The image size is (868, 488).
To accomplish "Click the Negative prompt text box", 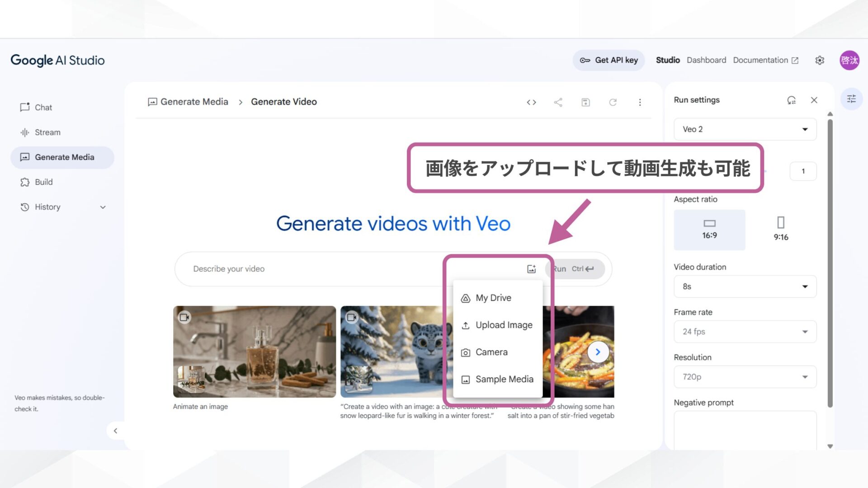I will [745, 430].
